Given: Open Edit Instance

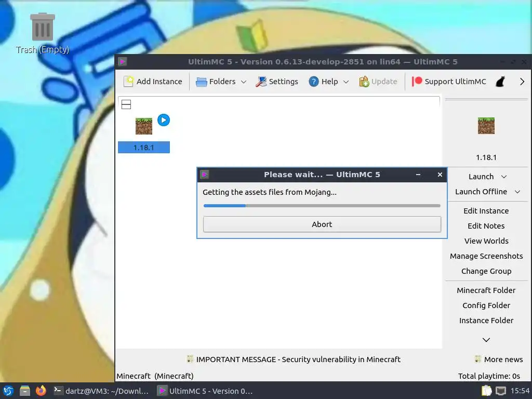Looking at the screenshot, I should (x=486, y=211).
